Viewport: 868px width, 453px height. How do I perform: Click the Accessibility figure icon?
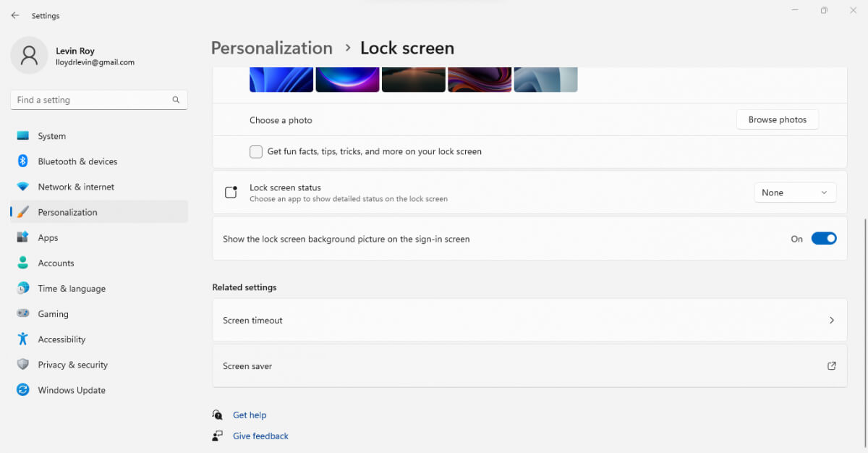point(23,339)
